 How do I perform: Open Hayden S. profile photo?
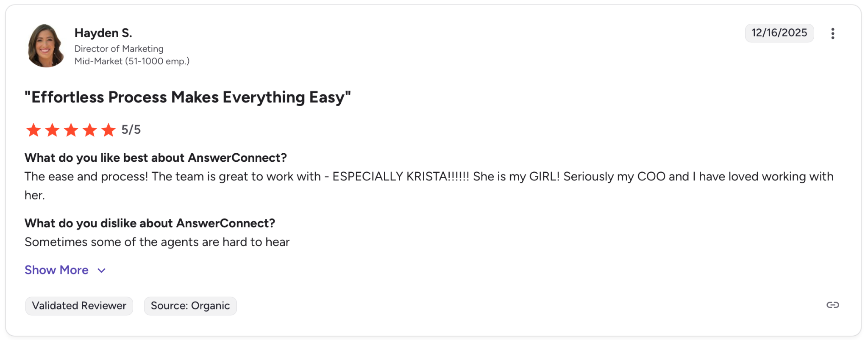click(45, 46)
